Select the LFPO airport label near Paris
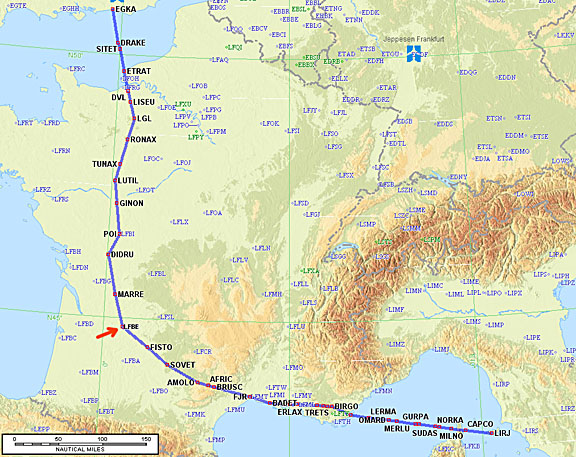Image resolution: width=576 pixels, height=457 pixels. pyautogui.click(x=181, y=125)
